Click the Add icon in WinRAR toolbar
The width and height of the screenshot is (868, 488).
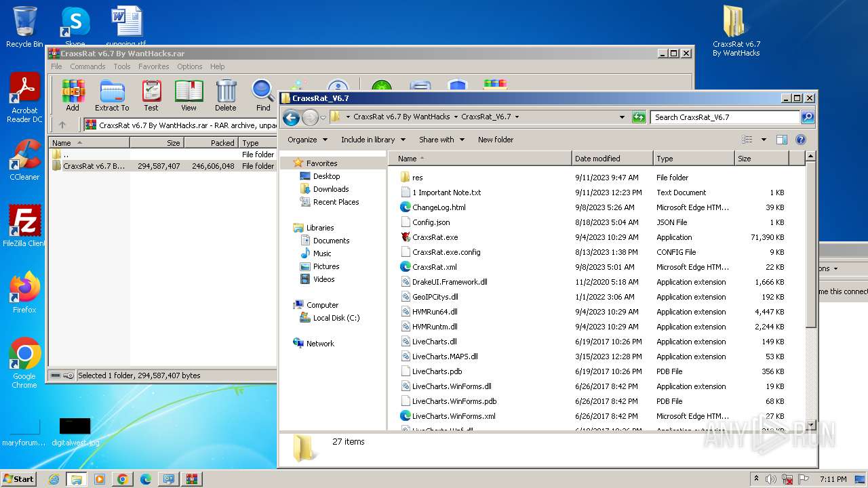[73, 96]
